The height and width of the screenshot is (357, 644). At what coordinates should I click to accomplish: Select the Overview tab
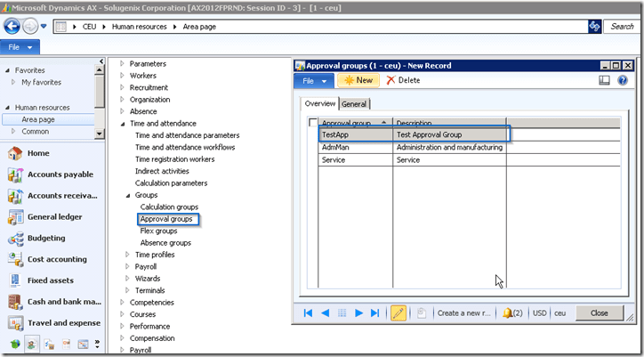pos(320,104)
